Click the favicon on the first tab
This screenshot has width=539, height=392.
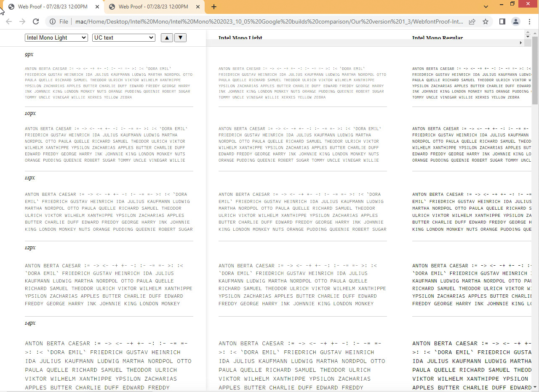pyautogui.click(x=11, y=7)
